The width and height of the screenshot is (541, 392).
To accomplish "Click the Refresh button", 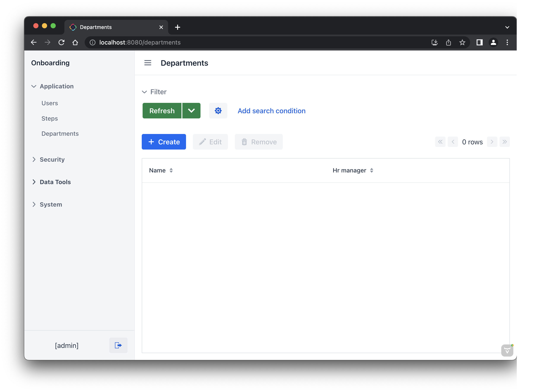I will pos(162,110).
